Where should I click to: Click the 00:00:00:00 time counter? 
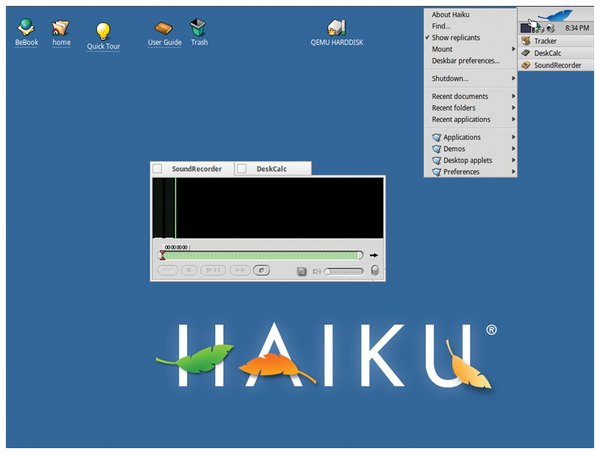[x=176, y=247]
